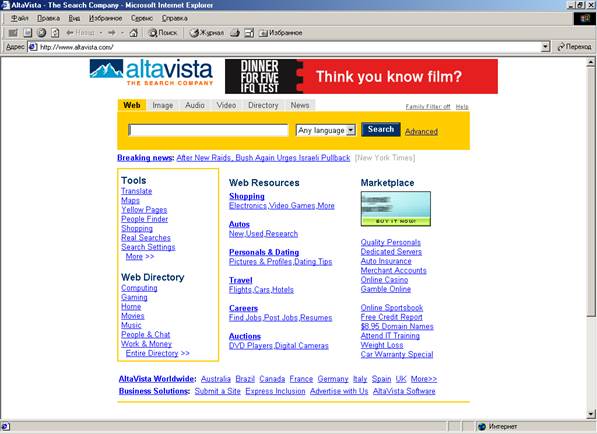The image size is (597, 434).
Task: Click the blue Search button
Action: 381,129
